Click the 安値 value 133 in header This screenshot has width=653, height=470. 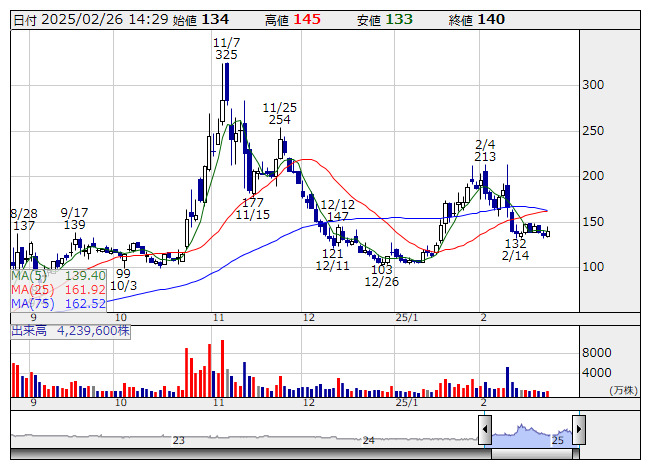pyautogui.click(x=399, y=20)
